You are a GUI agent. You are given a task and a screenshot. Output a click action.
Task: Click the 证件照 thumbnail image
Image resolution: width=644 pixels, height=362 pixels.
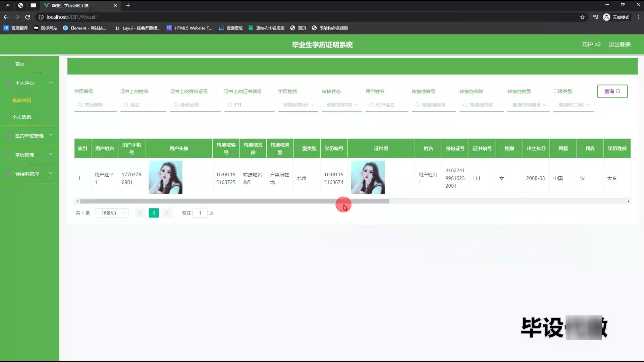point(368,177)
